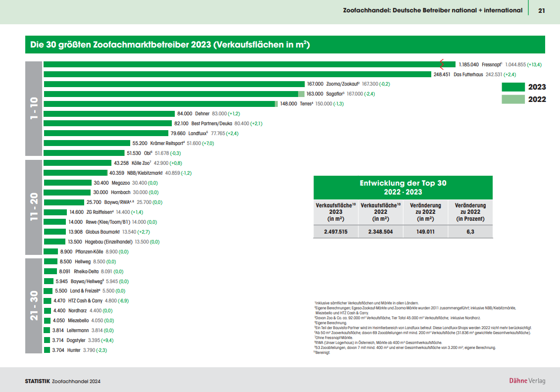Viewport: 560px width, 392px height.
Task: Click the "Kölle Zoo" label
Action: pyautogui.click(x=141, y=163)
